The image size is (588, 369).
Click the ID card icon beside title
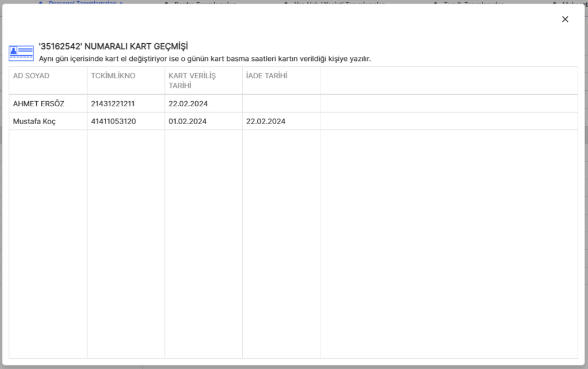[x=21, y=53]
